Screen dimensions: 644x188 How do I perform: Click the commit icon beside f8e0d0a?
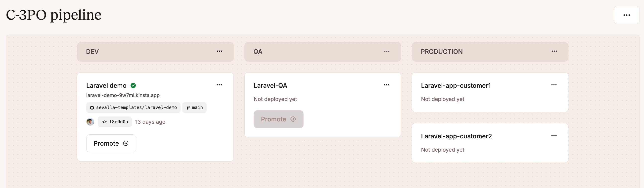coord(104,122)
